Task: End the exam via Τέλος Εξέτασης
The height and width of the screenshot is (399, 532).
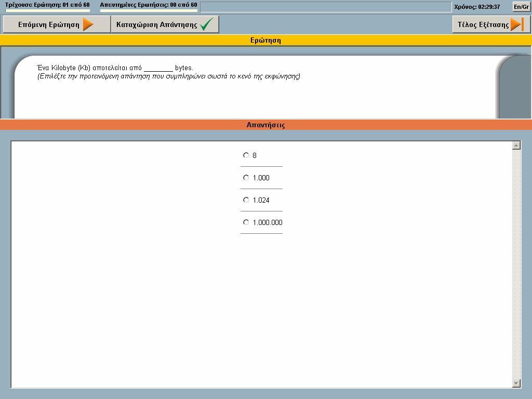Action: (491, 24)
